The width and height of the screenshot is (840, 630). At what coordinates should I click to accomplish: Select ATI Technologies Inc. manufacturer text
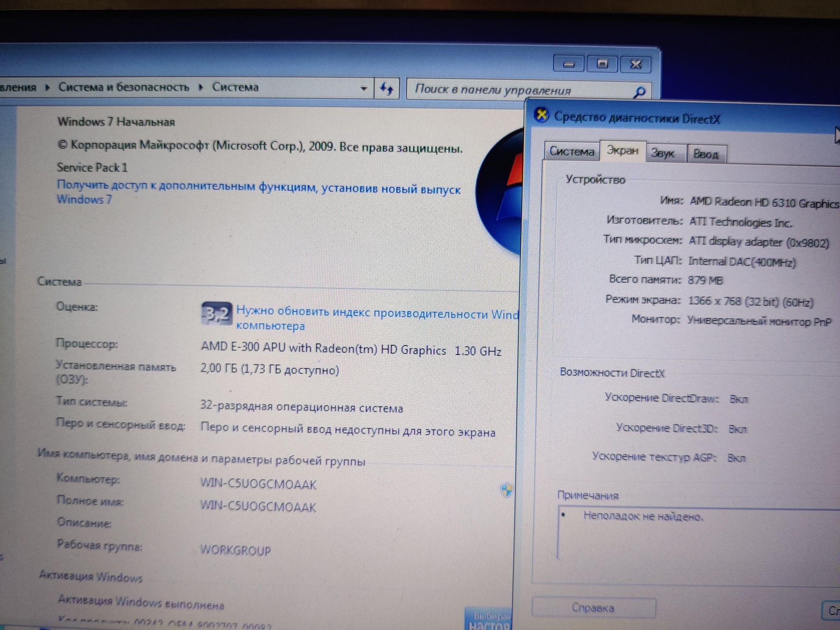[741, 222]
